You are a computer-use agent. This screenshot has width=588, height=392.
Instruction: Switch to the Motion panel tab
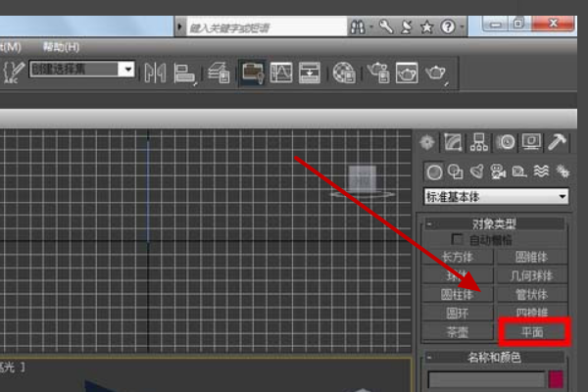tap(506, 142)
